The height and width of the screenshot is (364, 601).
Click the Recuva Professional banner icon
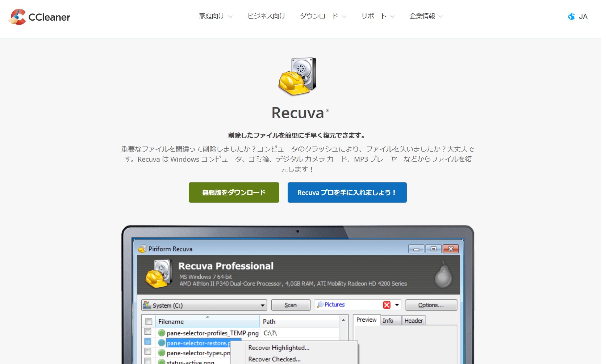[158, 274]
